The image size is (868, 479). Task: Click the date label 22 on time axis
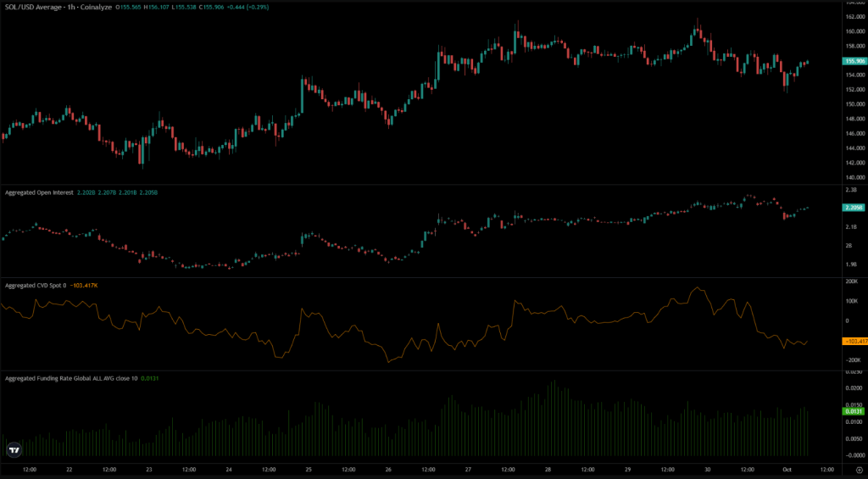point(70,470)
